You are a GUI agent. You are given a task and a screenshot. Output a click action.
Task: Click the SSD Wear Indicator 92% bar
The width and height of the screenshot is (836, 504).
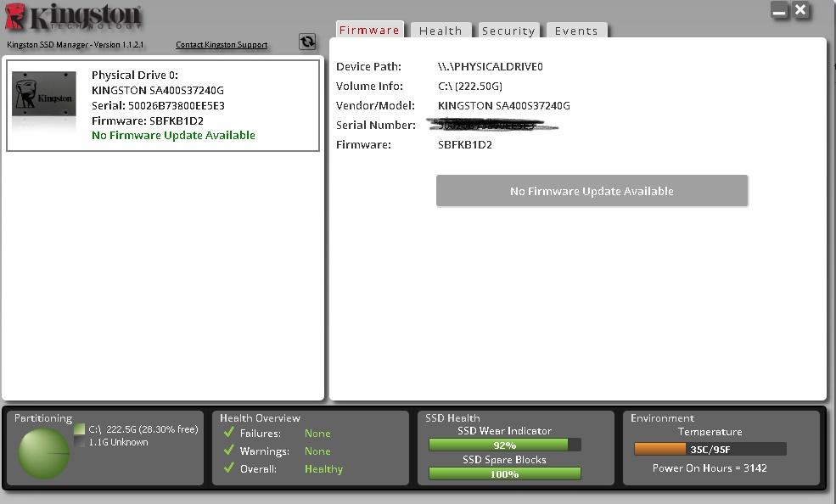(504, 445)
